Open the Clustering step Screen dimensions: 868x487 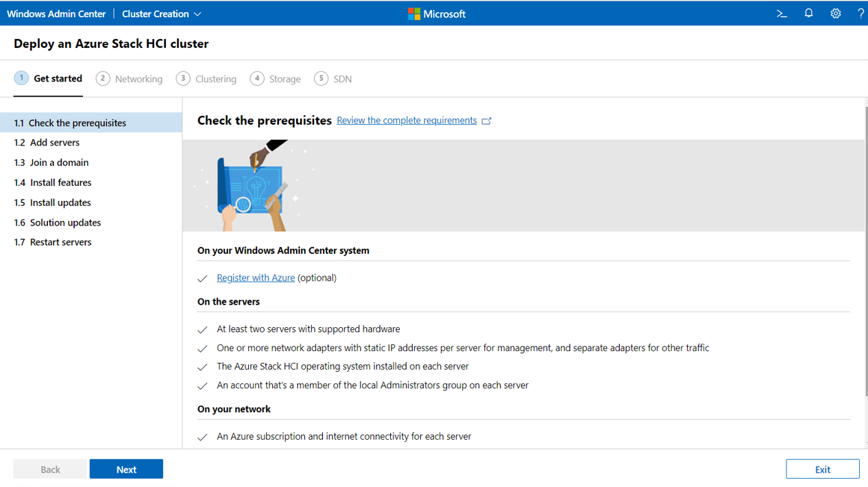point(215,78)
